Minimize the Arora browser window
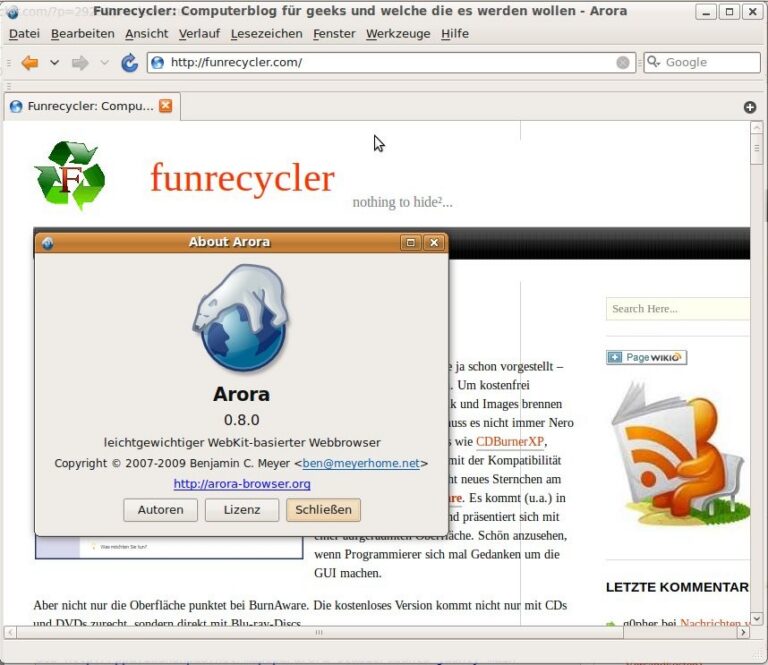The width and height of the screenshot is (768, 665). 706,12
